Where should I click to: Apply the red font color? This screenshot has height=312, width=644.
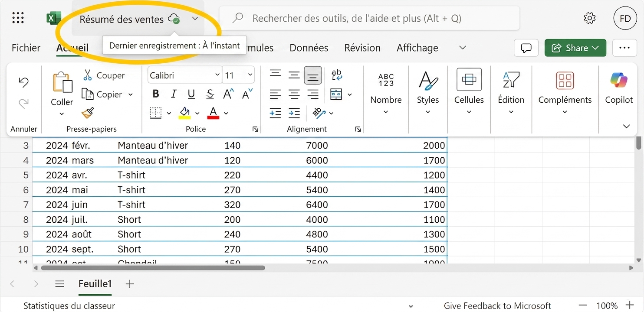click(213, 113)
